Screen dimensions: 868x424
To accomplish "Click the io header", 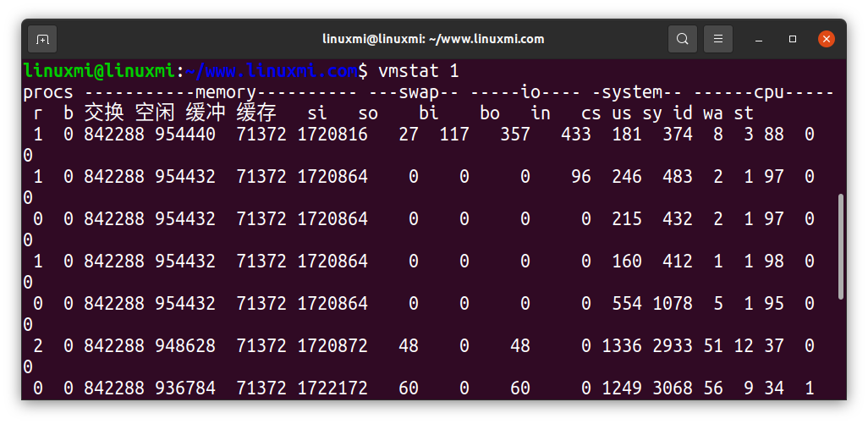I will click(530, 92).
